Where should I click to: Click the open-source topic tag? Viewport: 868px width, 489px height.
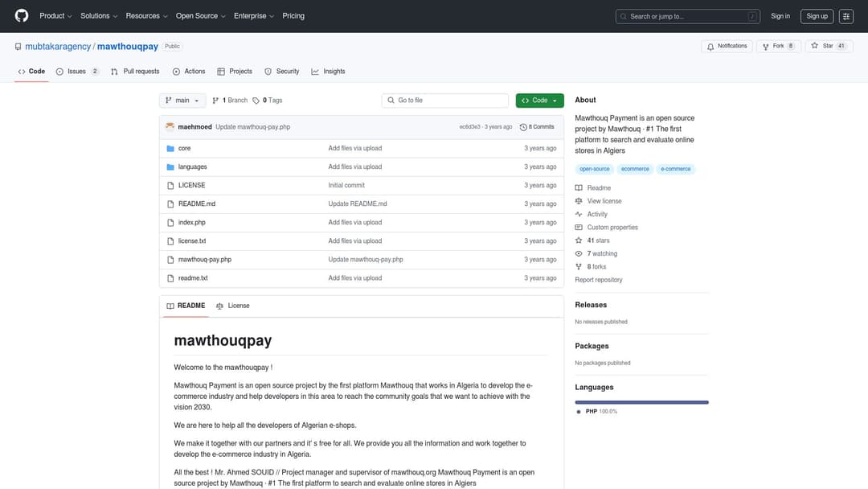pyautogui.click(x=595, y=169)
